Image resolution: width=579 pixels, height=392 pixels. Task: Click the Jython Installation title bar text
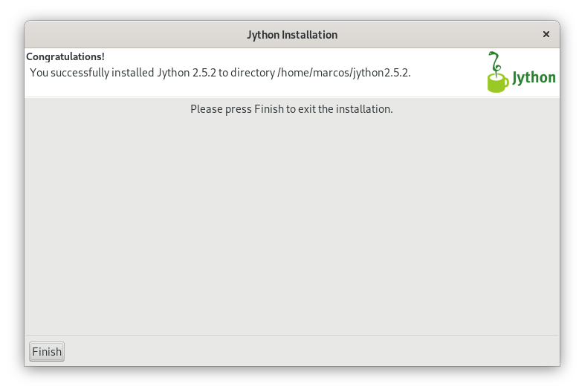click(292, 35)
